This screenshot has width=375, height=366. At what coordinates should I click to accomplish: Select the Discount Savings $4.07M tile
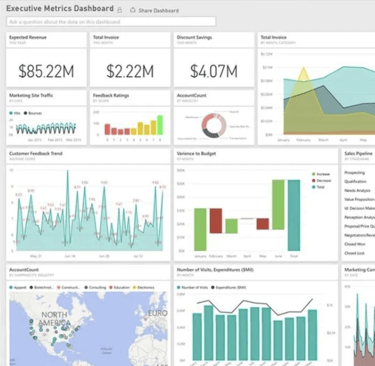(x=214, y=60)
